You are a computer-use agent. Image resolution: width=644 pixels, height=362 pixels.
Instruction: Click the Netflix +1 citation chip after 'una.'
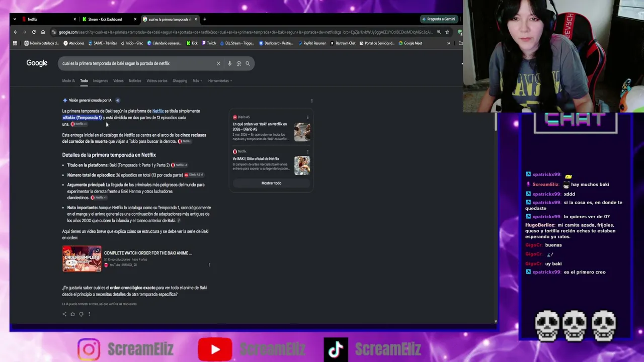79,124
